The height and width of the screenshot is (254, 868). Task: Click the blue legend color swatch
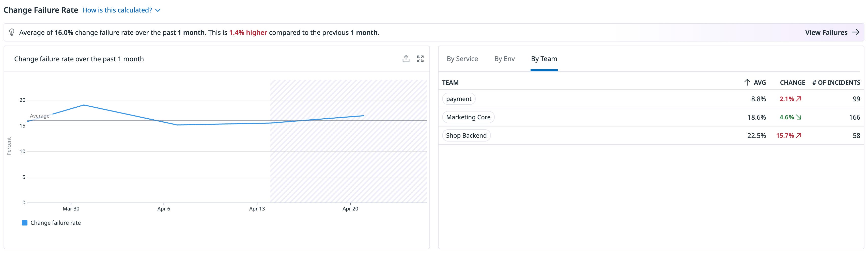[25, 223]
